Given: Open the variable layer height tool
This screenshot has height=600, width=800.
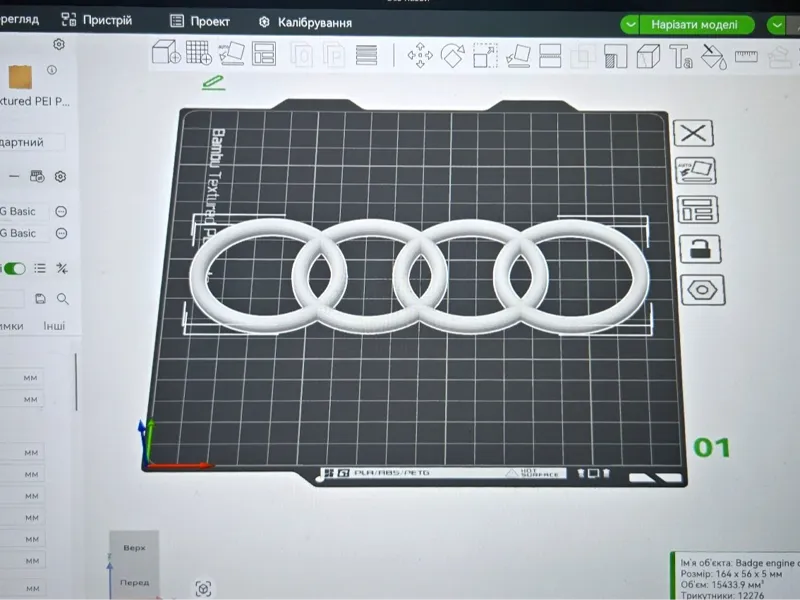Looking at the screenshot, I should click(x=366, y=55).
